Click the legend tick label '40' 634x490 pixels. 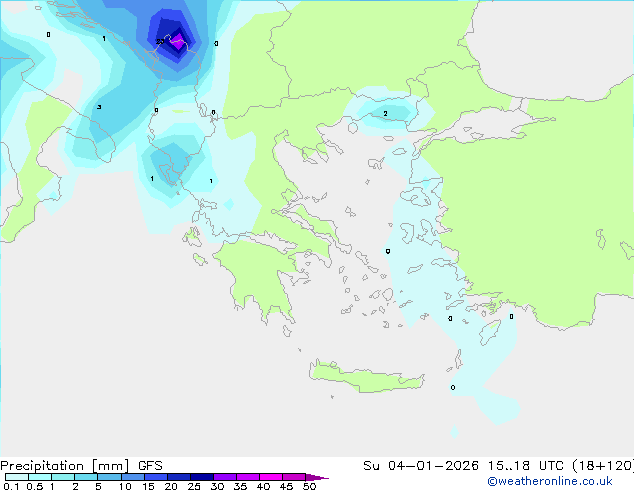click(264, 486)
